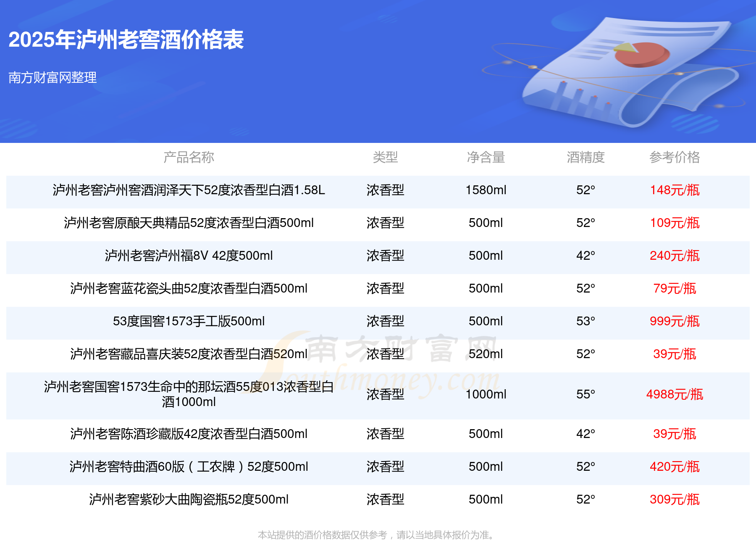Click the 南方财富网 watermark logo
The width and height of the screenshot is (756, 554).
378,364
